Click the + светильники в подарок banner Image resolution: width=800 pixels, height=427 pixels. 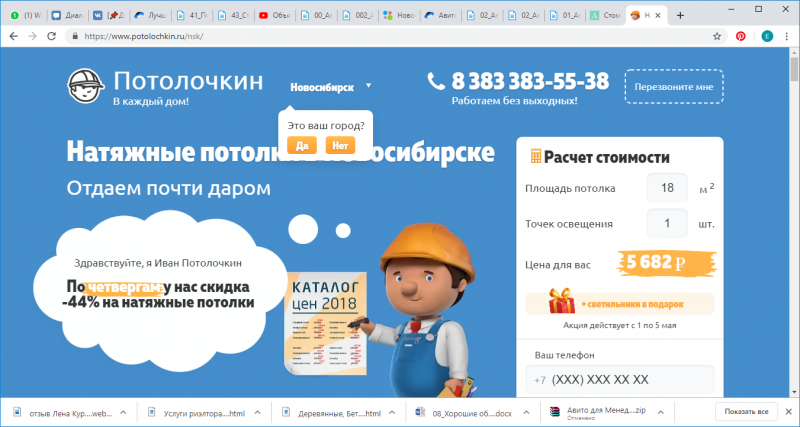(619, 304)
